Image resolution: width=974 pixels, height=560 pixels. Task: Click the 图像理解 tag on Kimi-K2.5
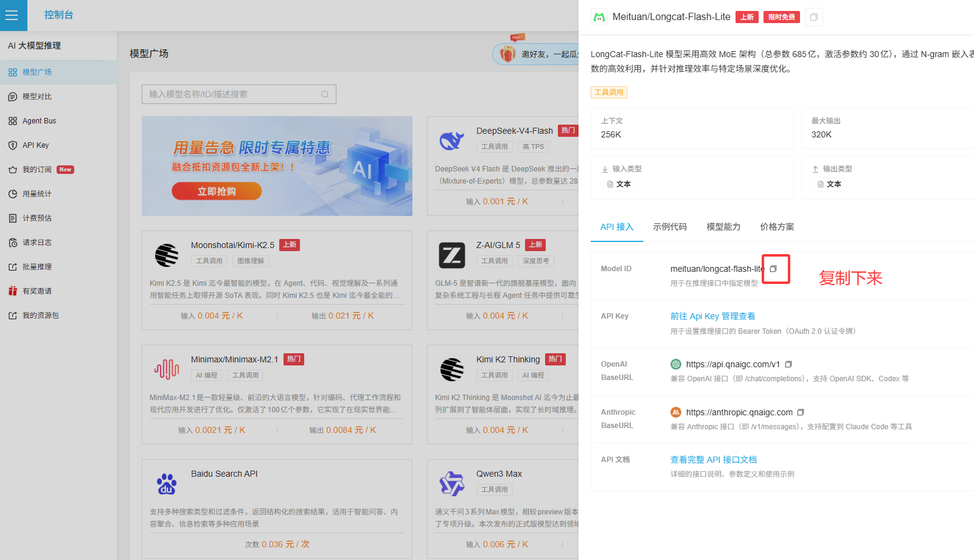tap(251, 261)
